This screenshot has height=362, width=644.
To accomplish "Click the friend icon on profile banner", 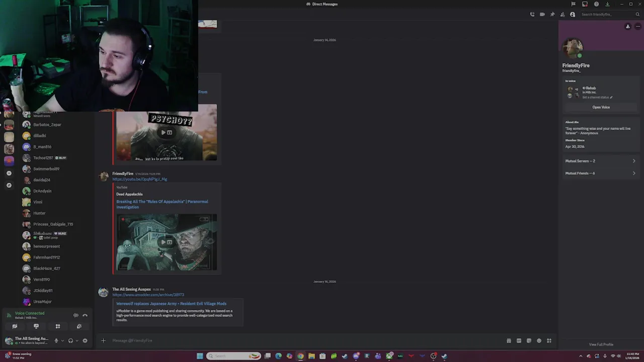I will (x=627, y=27).
